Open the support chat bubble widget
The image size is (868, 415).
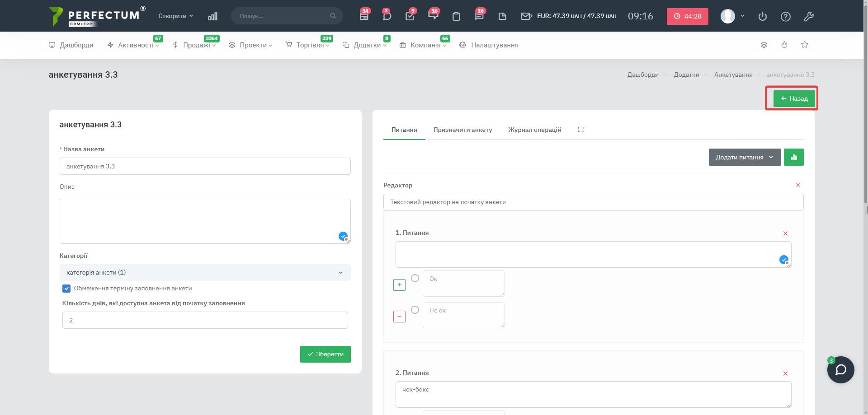click(x=840, y=370)
